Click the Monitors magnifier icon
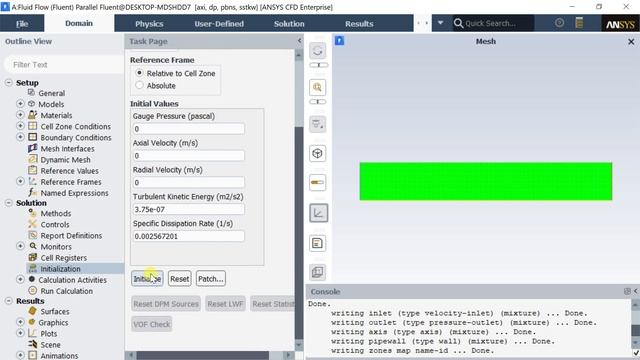The height and width of the screenshot is (360, 640). tap(33, 246)
